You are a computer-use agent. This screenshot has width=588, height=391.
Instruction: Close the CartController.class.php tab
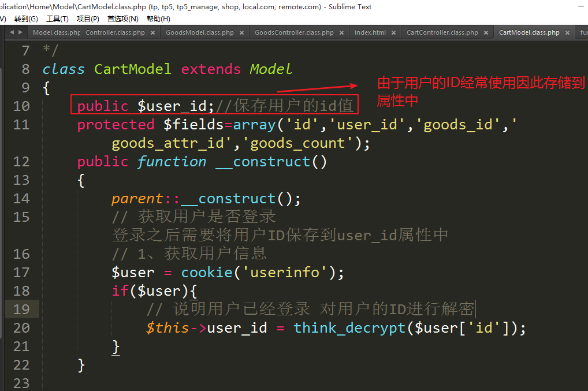point(486,33)
